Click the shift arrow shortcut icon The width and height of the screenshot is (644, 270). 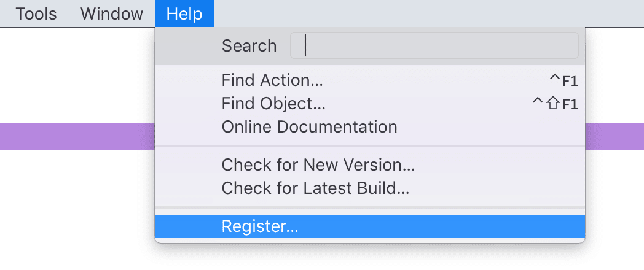pos(553,104)
